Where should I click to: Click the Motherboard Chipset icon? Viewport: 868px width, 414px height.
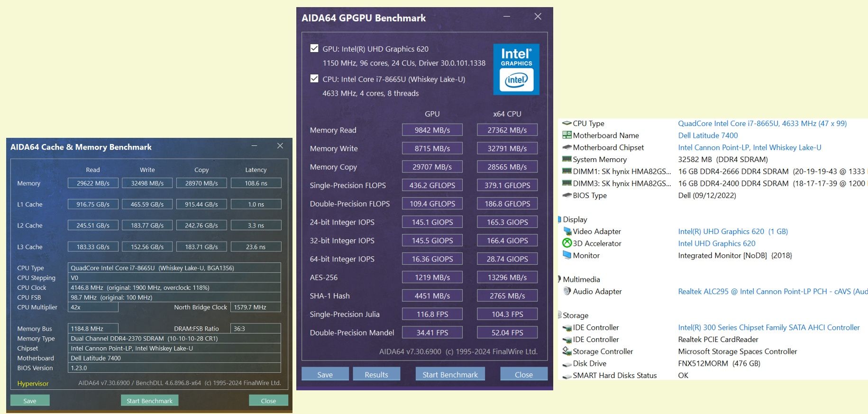[x=566, y=147]
